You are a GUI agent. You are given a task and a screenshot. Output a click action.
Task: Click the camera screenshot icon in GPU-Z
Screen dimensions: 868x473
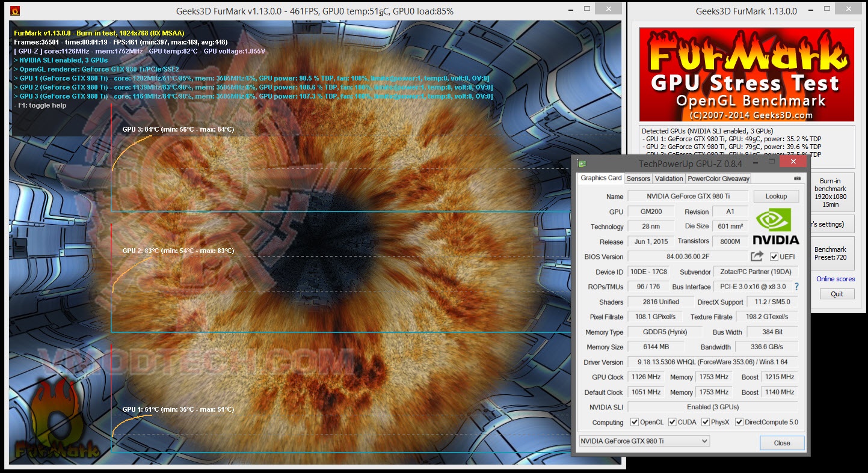[x=797, y=179]
